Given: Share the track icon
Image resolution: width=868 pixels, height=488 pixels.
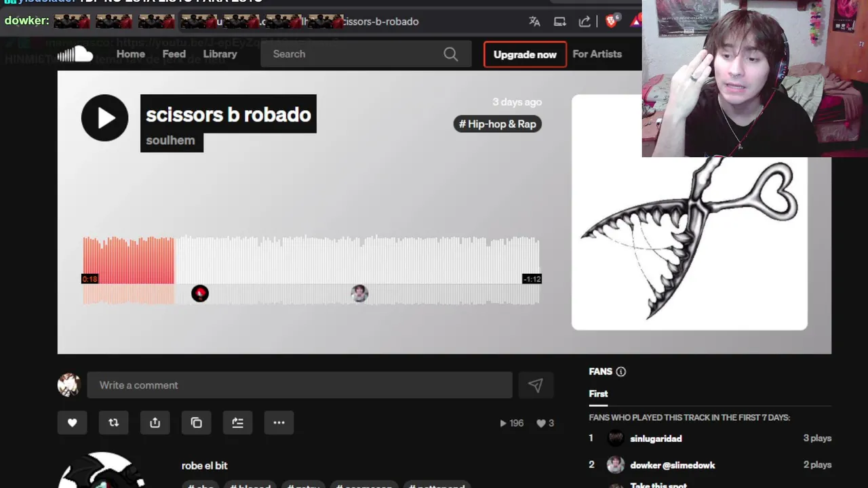Looking at the screenshot, I should pyautogui.click(x=155, y=423).
